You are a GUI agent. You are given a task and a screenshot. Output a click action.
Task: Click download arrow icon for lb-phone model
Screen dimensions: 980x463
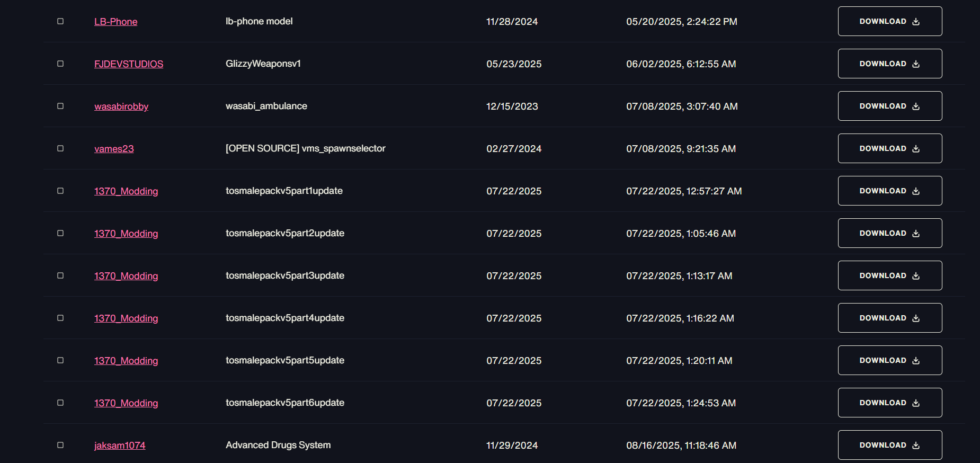(916, 22)
